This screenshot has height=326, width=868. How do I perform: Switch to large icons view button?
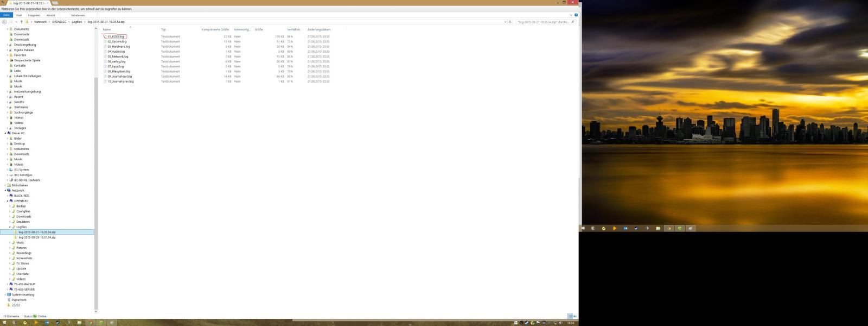(575, 316)
